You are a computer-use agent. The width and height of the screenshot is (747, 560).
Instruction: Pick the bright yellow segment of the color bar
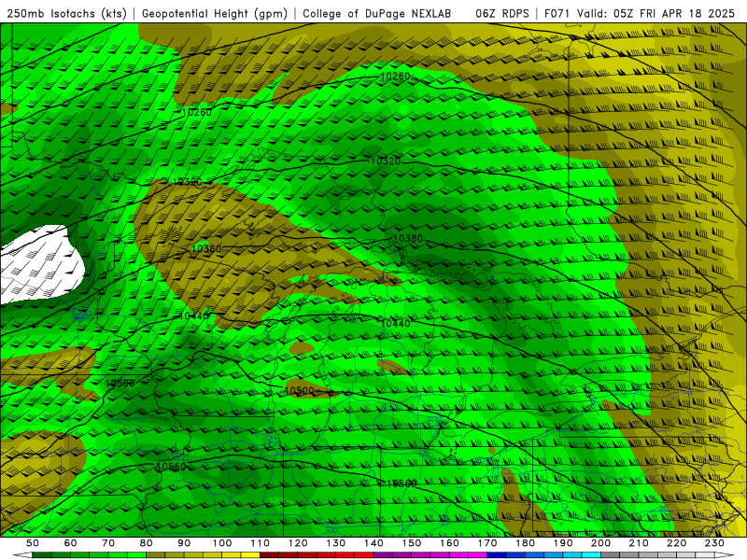250,555
